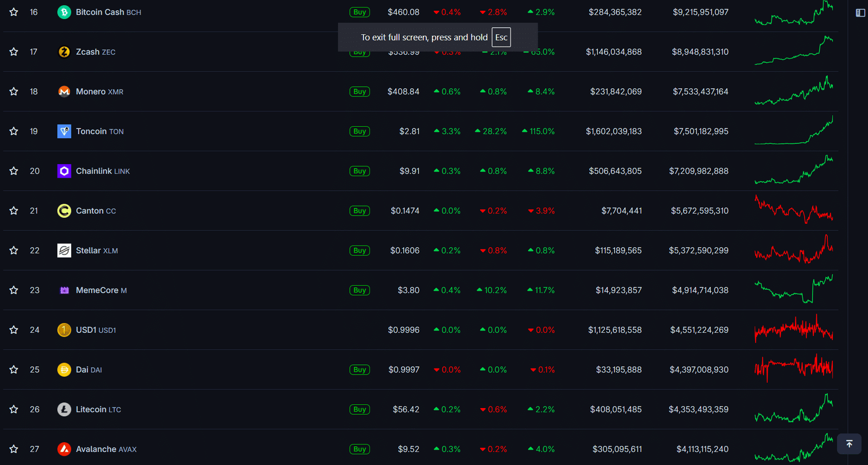Add Monero to watchlist via star

click(x=14, y=92)
